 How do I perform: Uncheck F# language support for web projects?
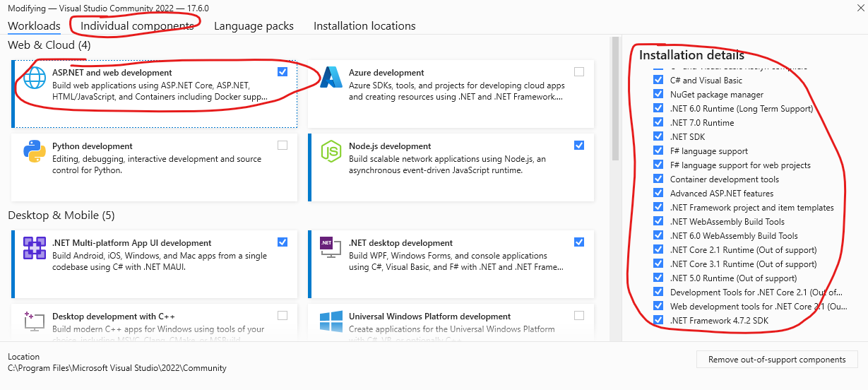coord(658,165)
